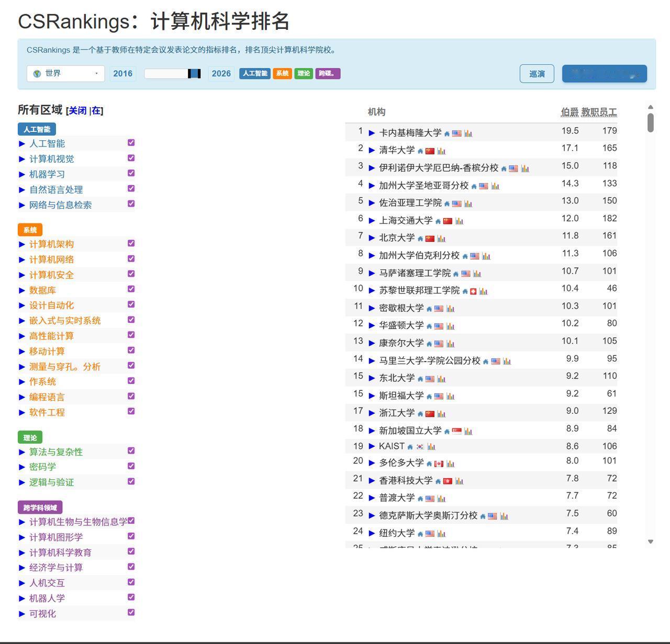Open the chart icon for 加州大学圣地亚哥分校
The height and width of the screenshot is (644, 670).
[495, 186]
